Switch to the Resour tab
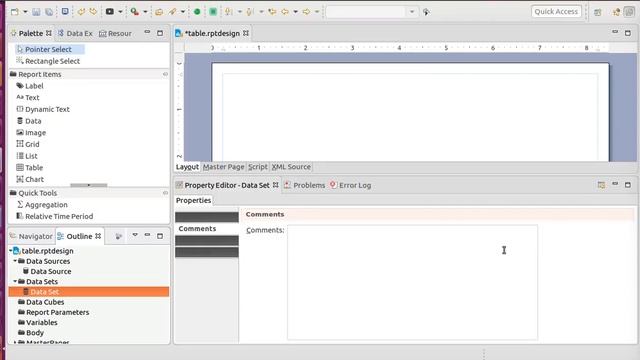Image resolution: width=640 pixels, height=360 pixels. tap(115, 33)
